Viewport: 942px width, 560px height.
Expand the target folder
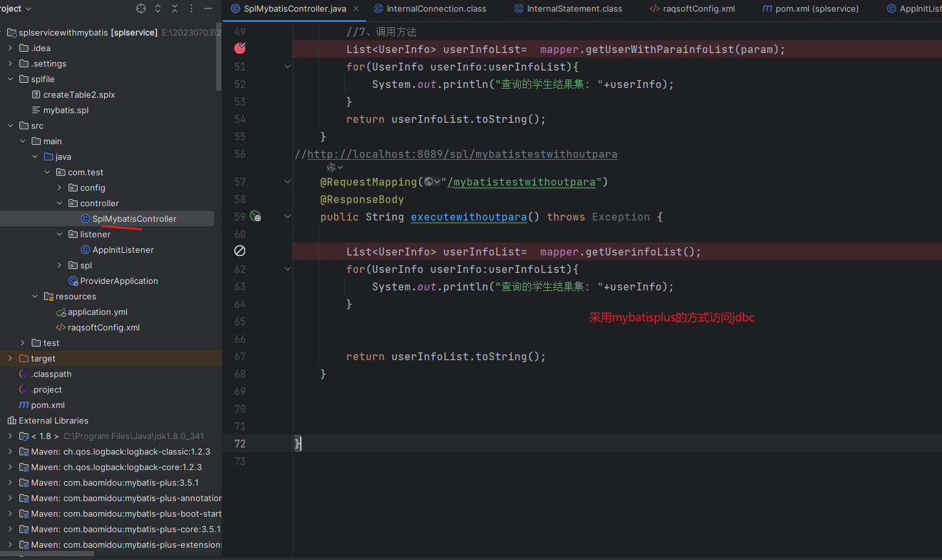coord(10,358)
